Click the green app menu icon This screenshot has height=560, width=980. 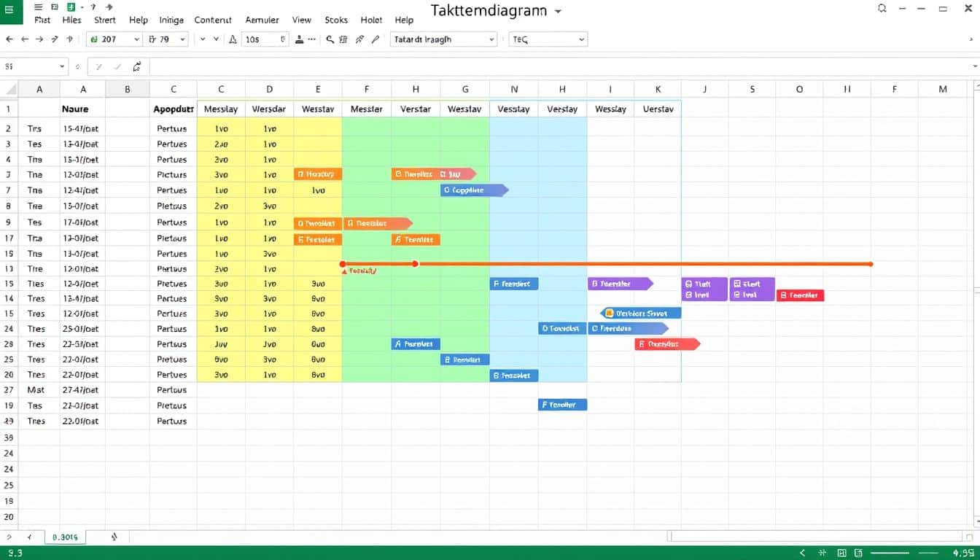11,11
